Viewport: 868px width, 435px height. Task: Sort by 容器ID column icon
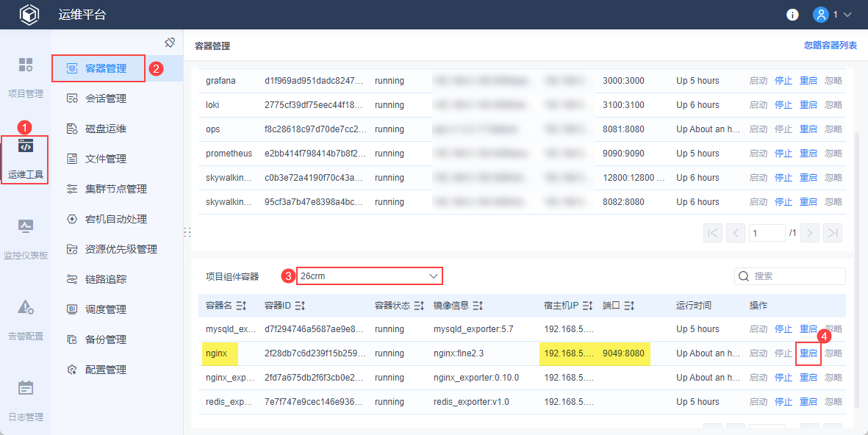click(x=300, y=306)
